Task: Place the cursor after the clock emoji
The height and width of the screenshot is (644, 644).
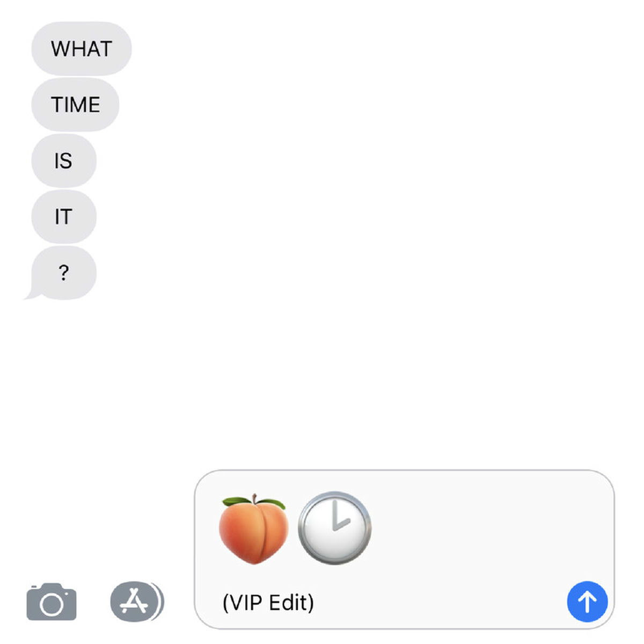Action: pos(374,529)
